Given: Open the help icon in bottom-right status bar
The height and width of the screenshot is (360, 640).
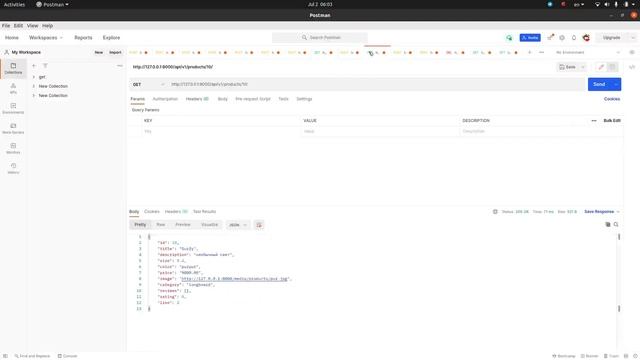Looking at the screenshot, I should [635, 356].
